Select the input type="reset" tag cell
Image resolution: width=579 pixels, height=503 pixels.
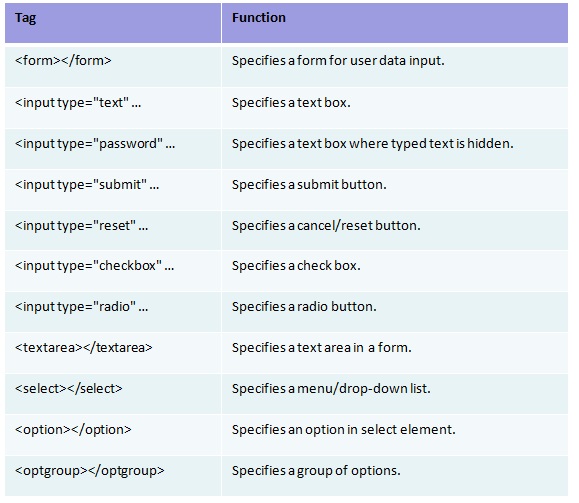(x=113, y=231)
